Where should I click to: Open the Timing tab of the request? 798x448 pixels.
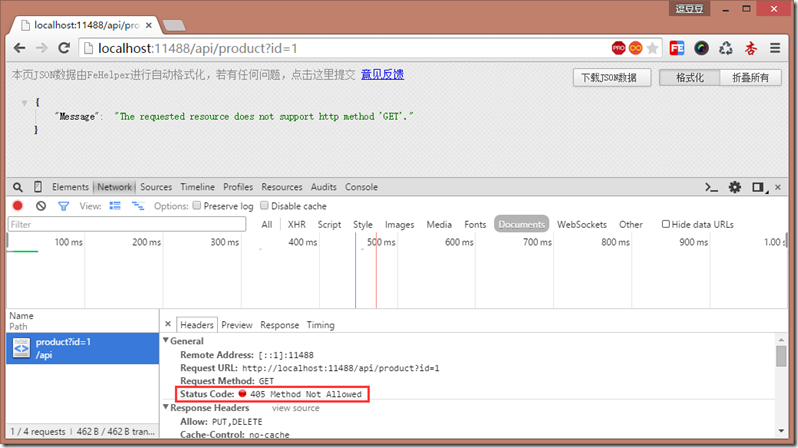pyautogui.click(x=321, y=325)
